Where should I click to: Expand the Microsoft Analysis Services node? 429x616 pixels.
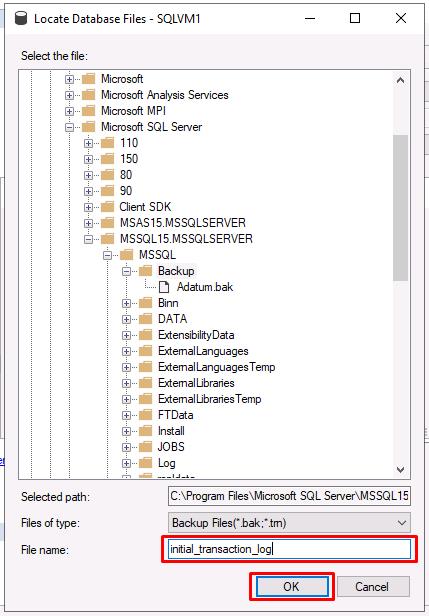click(x=70, y=95)
